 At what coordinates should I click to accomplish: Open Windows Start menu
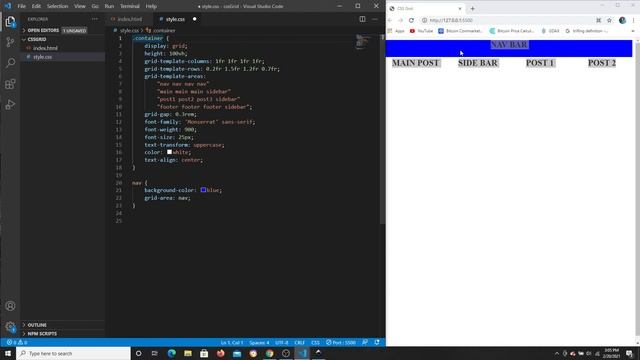(x=8, y=353)
